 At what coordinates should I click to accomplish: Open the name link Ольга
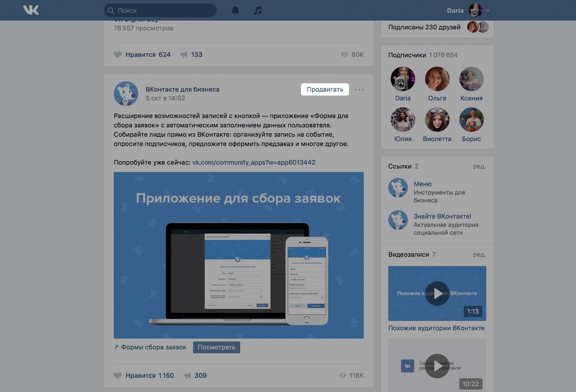[437, 98]
